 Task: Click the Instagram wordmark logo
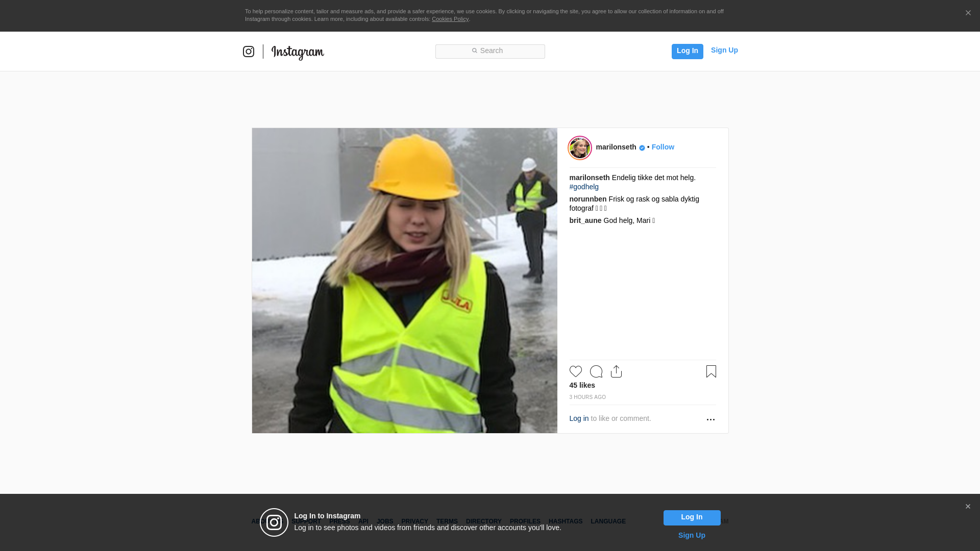(x=298, y=52)
